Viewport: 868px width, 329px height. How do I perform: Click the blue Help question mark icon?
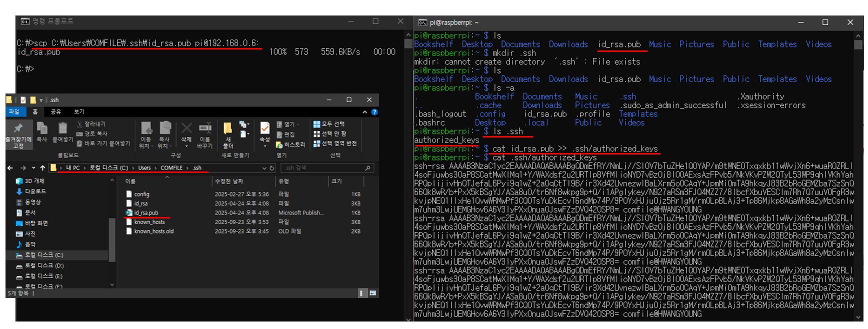374,112
